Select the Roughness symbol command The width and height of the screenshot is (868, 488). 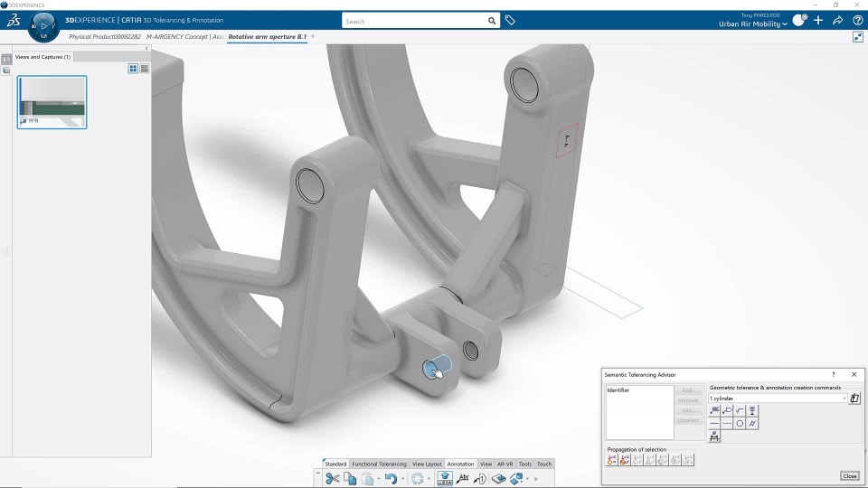pyautogui.click(x=740, y=410)
